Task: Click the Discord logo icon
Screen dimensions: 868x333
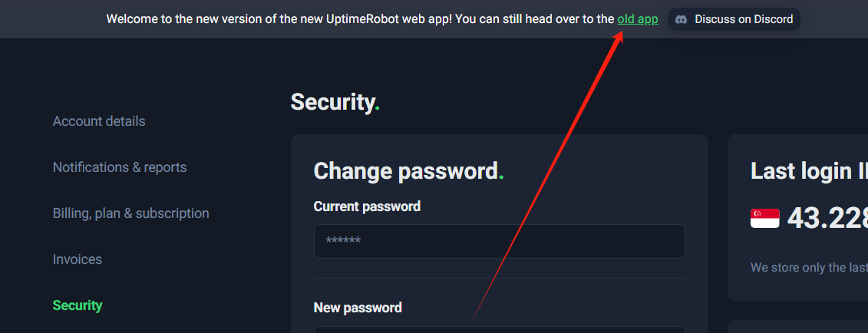Action: coord(681,19)
